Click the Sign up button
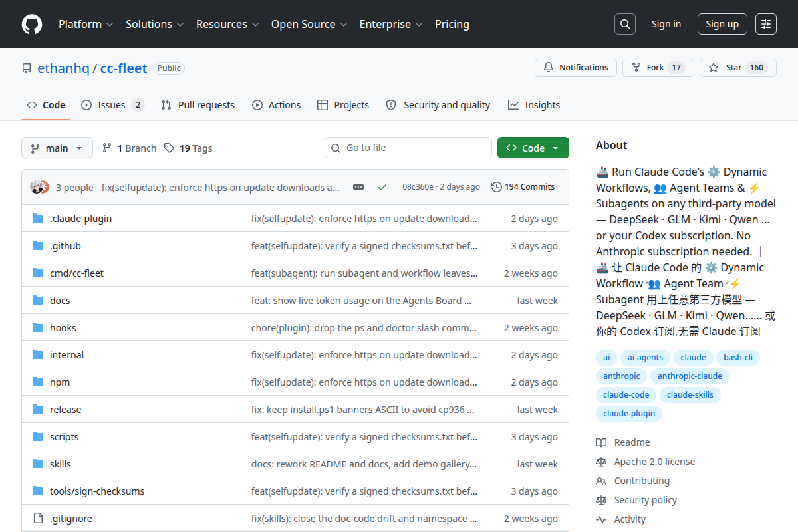Image resolution: width=798 pixels, height=532 pixels. (x=722, y=24)
